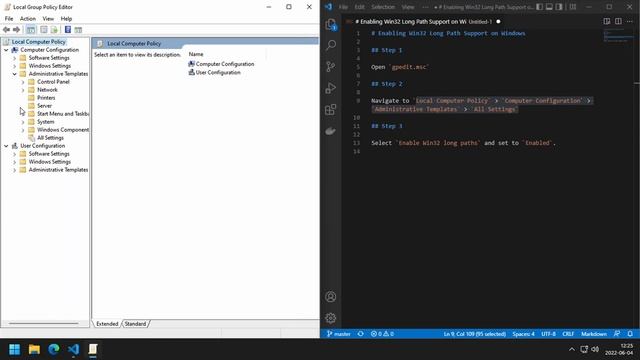Screen dimensions: 640x360
Task: Open the Edit menu in VS Code
Action: coord(359,7)
